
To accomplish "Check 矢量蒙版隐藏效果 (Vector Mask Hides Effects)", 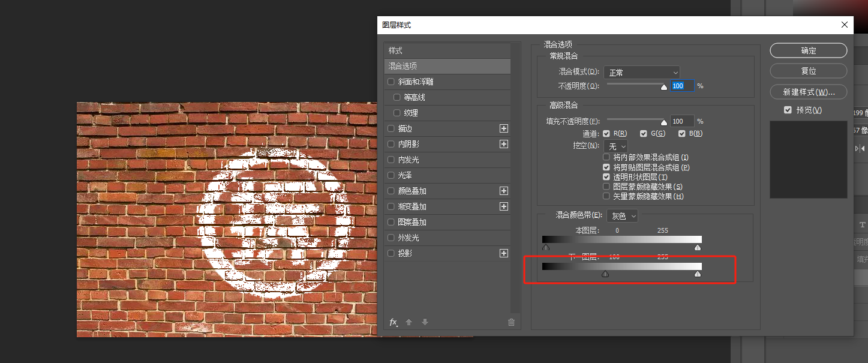I will [x=606, y=196].
